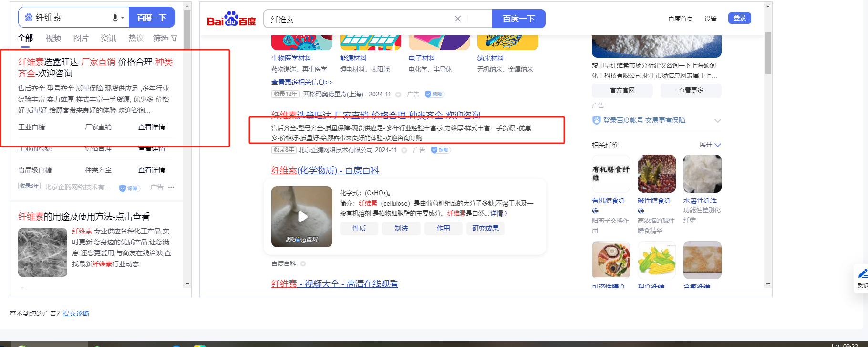Image resolution: width=868 pixels, height=347 pixels.
Task: Open 纤维素 - 视频大全 - 高清在线观看 result
Action: 335,284
